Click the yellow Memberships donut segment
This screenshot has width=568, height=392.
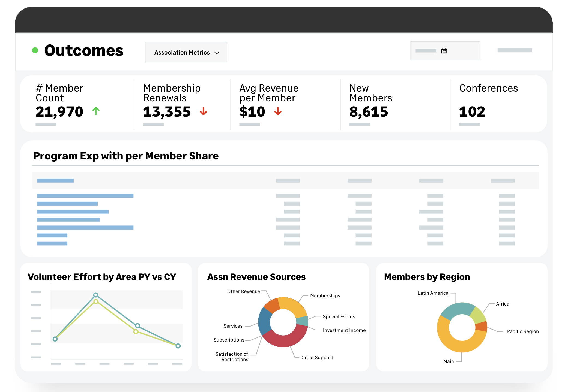click(294, 306)
